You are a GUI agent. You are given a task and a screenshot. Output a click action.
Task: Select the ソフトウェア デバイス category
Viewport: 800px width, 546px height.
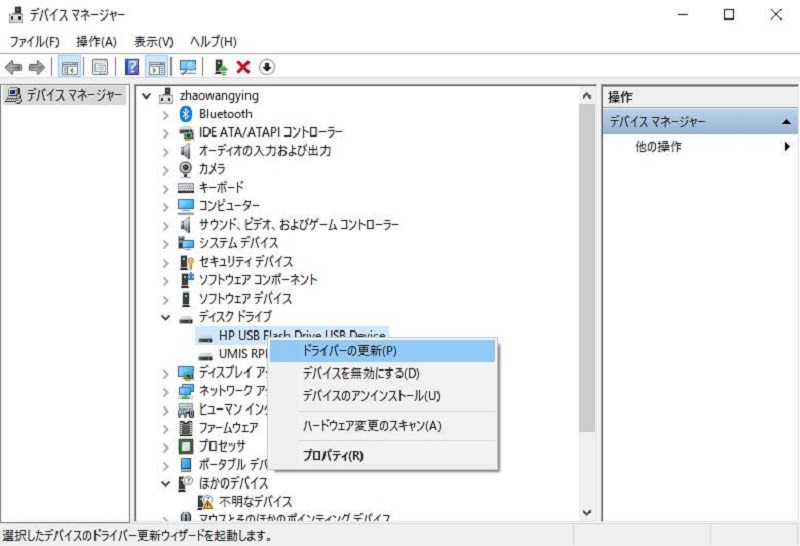245,299
